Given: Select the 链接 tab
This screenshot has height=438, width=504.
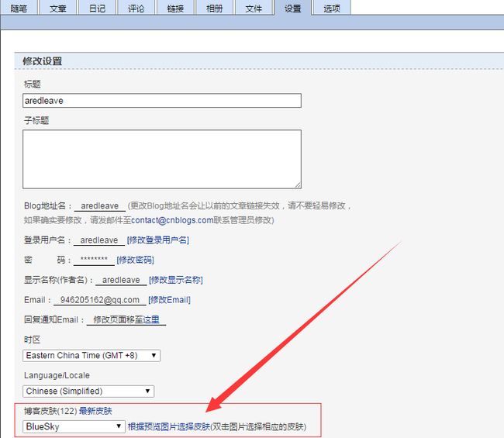Looking at the screenshot, I should (175, 8).
